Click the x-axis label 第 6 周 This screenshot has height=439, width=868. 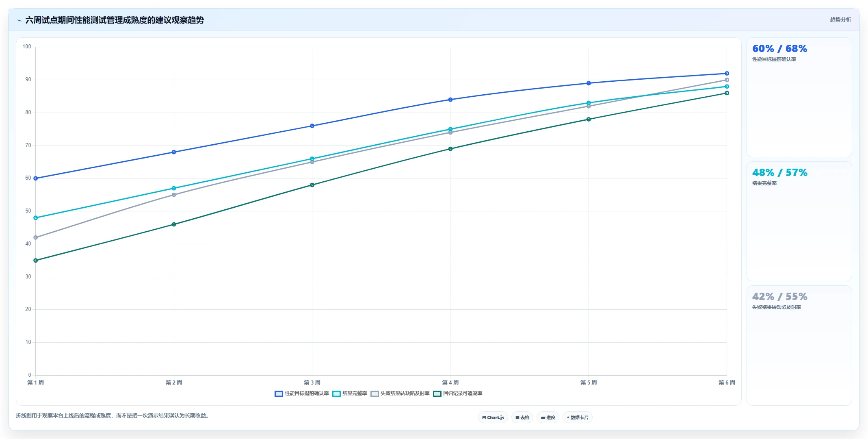(727, 382)
